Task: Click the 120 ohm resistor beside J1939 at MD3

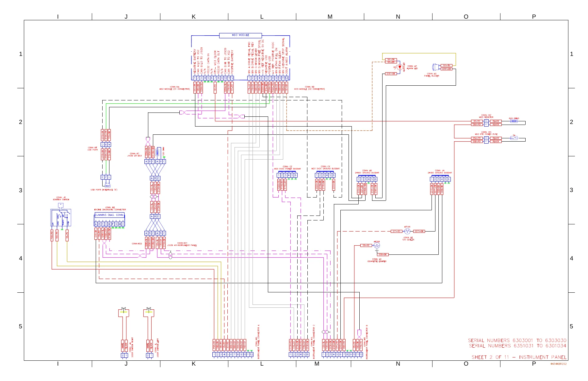Action: (x=158, y=152)
